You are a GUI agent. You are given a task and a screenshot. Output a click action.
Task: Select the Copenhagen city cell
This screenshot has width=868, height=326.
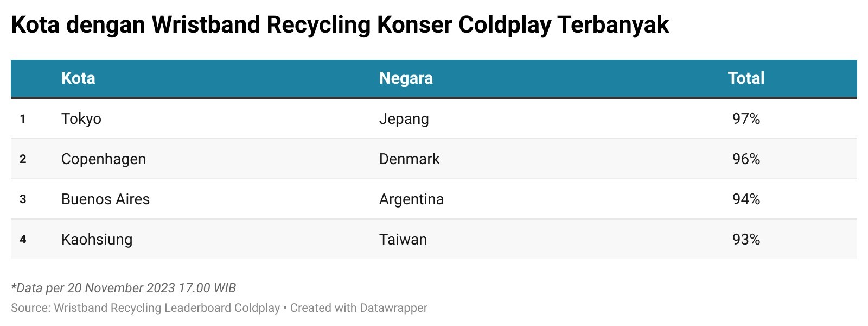click(x=104, y=159)
